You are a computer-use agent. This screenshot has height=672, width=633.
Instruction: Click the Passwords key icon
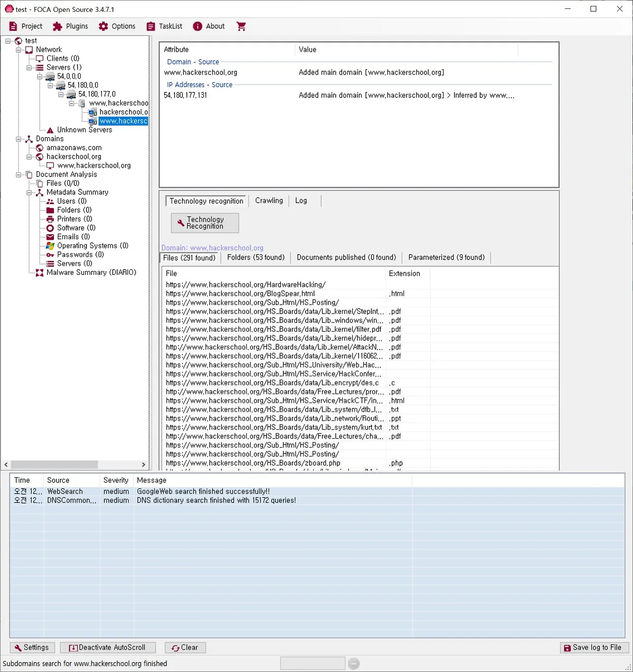coord(50,255)
